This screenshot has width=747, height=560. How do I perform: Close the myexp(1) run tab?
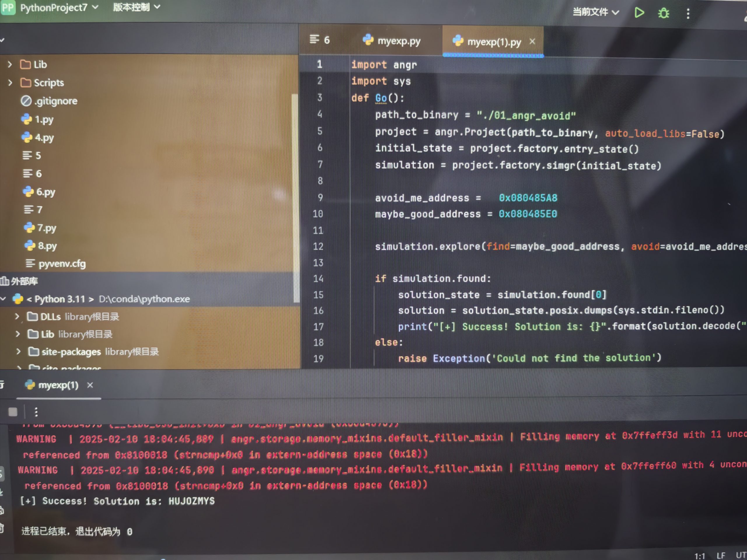(x=90, y=385)
